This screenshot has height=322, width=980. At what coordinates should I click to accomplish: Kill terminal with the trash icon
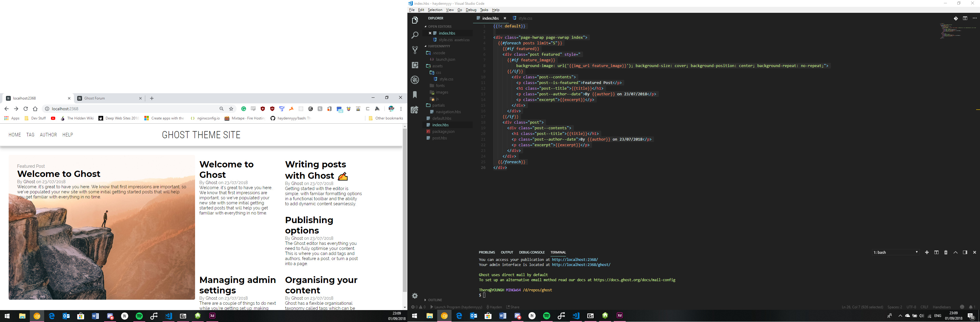pos(946,252)
